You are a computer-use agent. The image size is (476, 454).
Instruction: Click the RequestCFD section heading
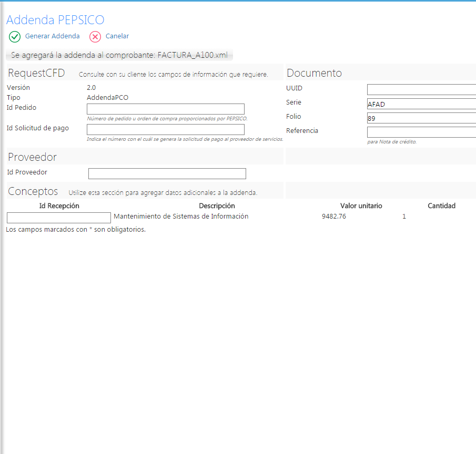click(x=36, y=73)
